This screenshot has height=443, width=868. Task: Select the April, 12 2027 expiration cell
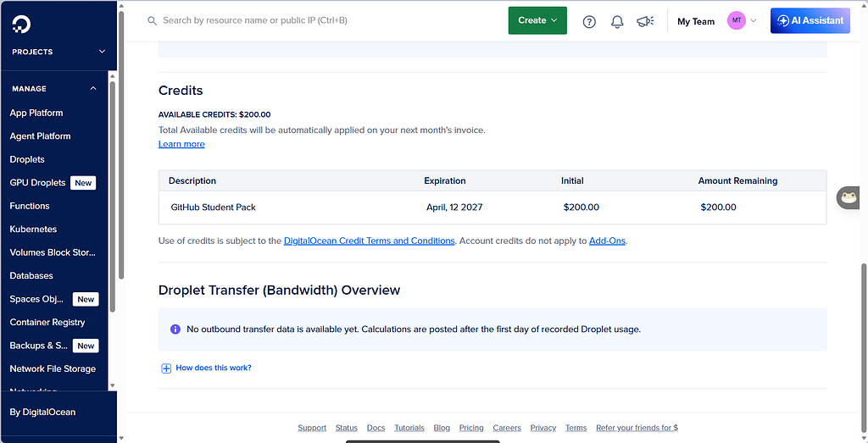point(454,208)
